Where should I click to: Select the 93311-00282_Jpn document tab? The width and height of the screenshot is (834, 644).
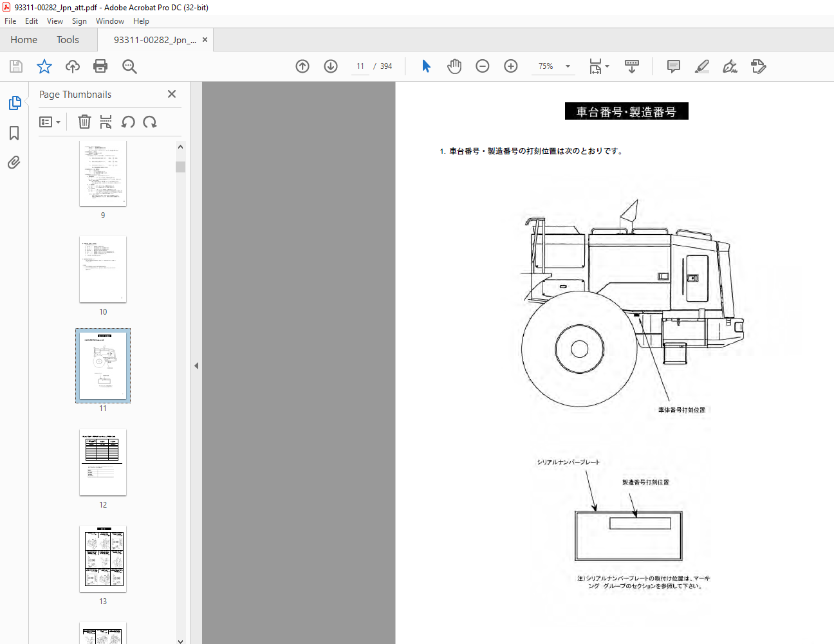154,40
